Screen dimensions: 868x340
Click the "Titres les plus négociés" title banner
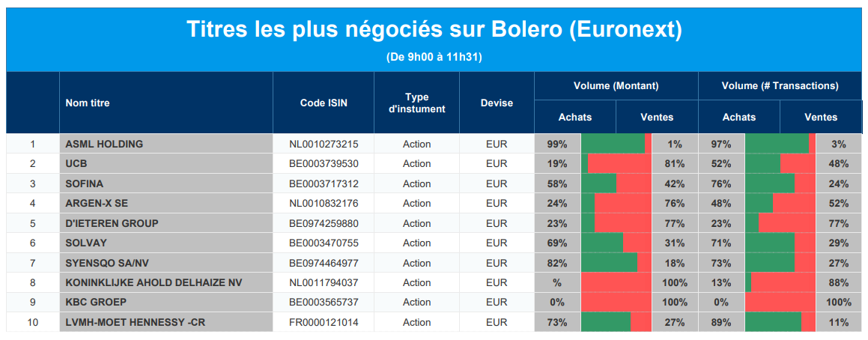click(434, 30)
